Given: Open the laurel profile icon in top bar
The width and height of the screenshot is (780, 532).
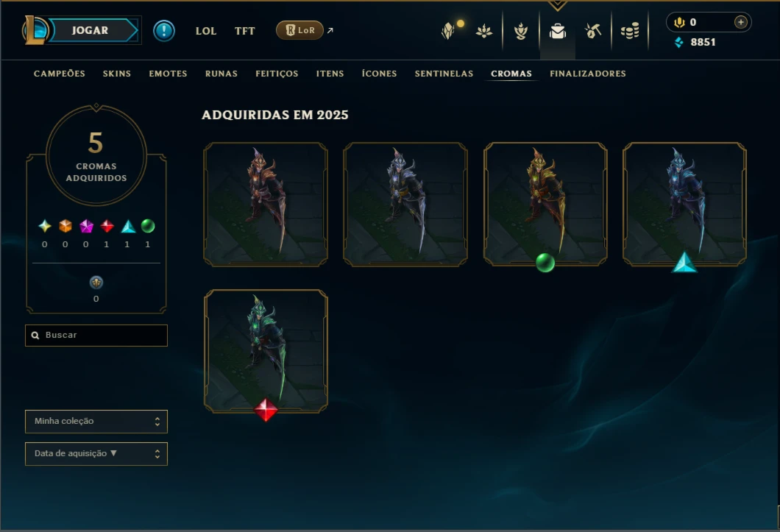Looking at the screenshot, I should pyautogui.click(x=521, y=32).
